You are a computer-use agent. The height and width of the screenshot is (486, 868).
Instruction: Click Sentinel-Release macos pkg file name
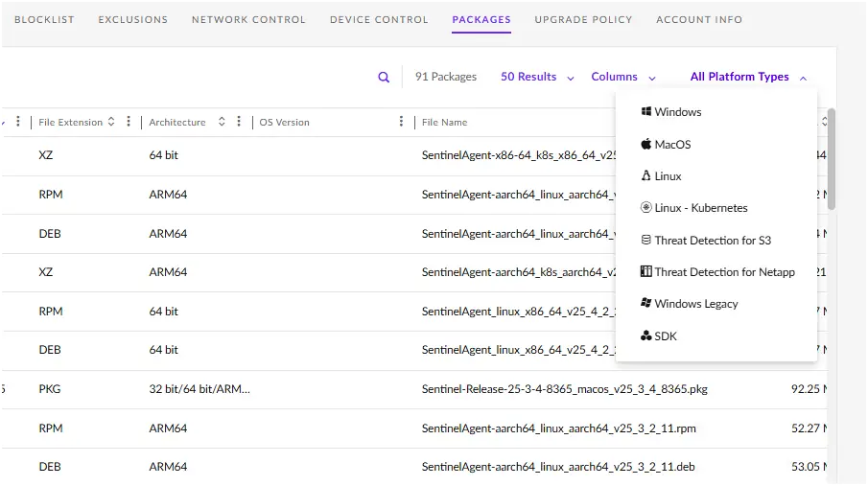click(x=565, y=389)
